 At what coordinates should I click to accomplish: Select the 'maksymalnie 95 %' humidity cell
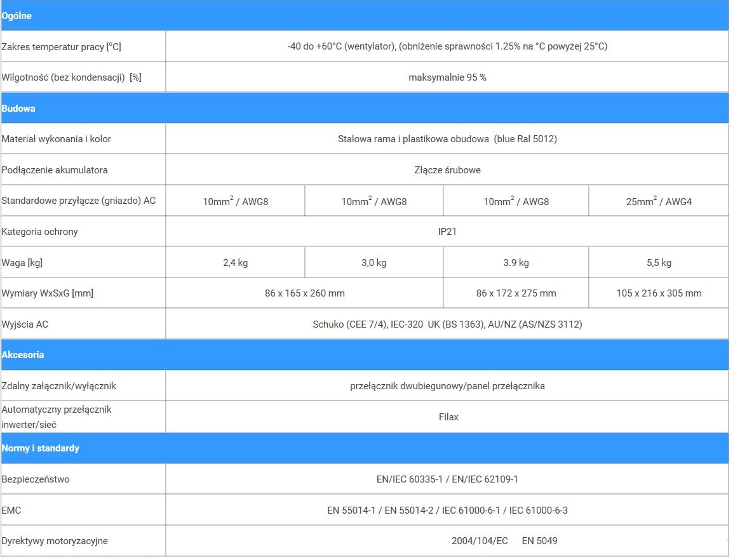[447, 77]
